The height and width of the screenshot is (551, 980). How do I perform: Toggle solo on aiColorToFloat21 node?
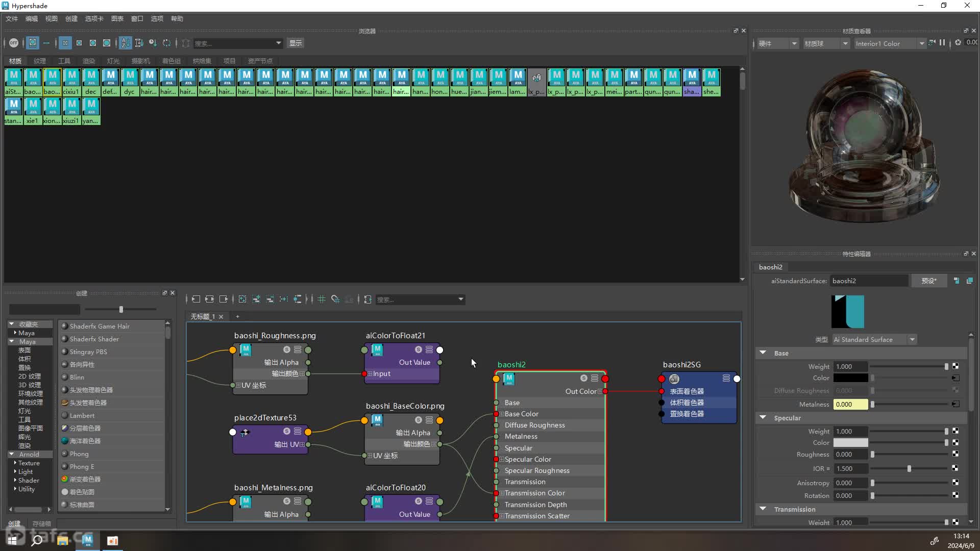418,349
